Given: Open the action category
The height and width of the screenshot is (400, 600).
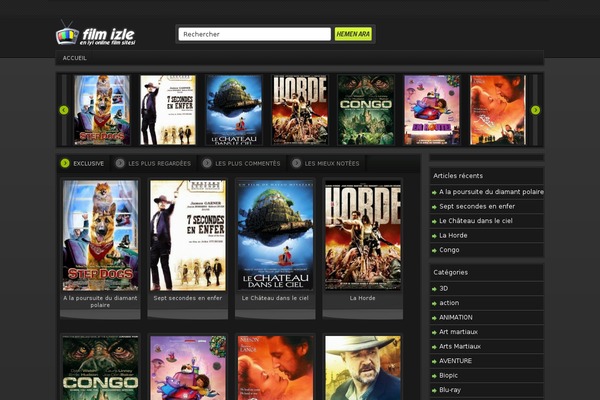Looking at the screenshot, I should tap(449, 303).
